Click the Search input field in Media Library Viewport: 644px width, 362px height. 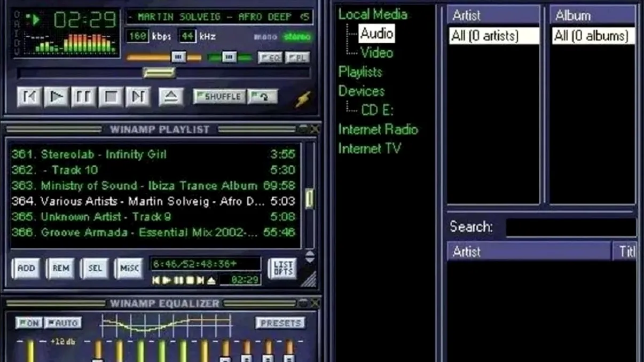(570, 227)
